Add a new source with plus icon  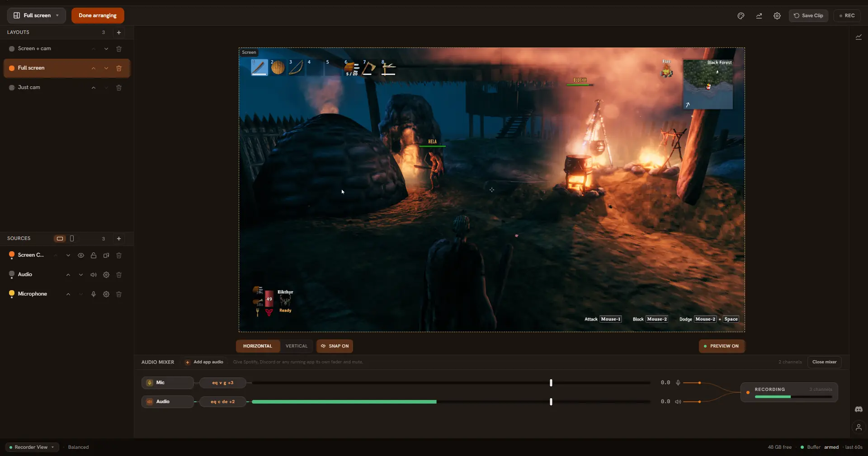(119, 239)
